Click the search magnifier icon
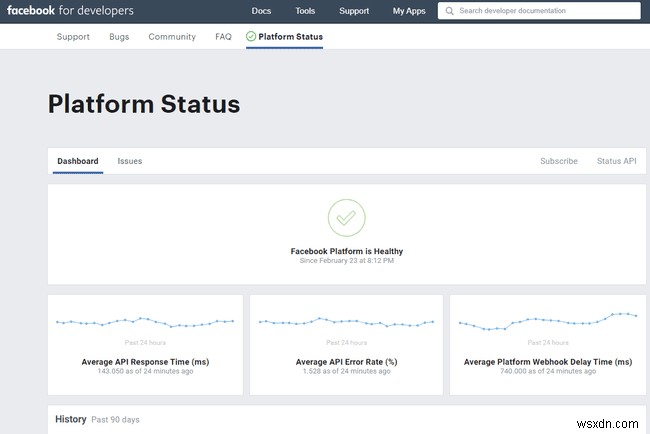This screenshot has height=434, width=650. tap(449, 11)
